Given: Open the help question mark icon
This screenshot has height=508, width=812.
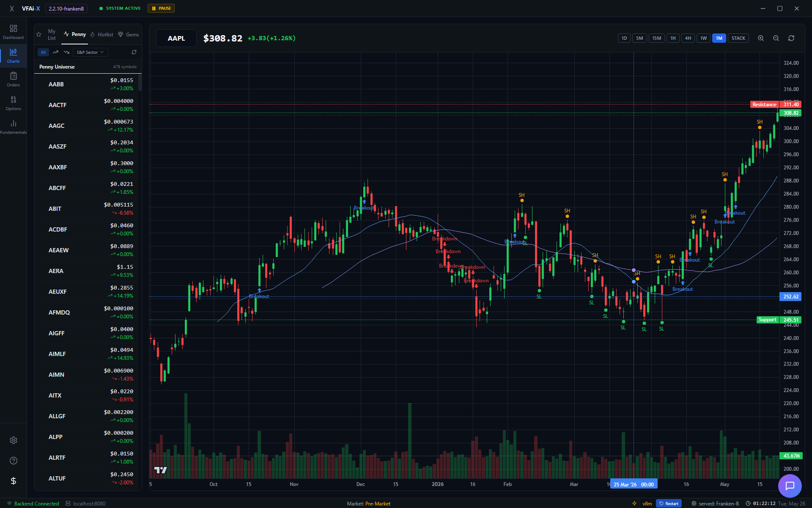Looking at the screenshot, I should pos(14,461).
